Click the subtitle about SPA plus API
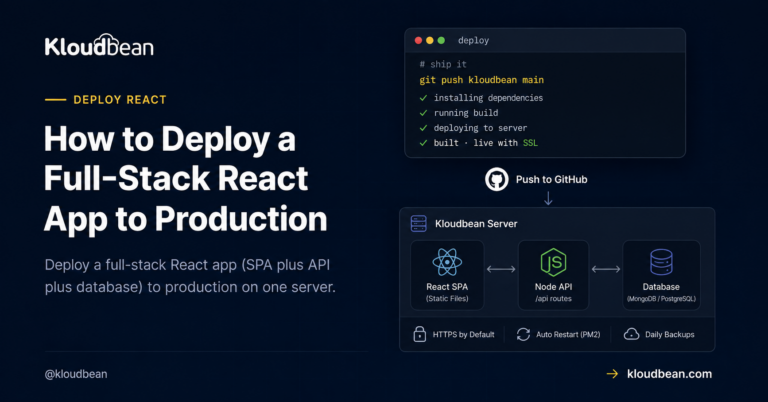The image size is (768, 402). coord(190,276)
